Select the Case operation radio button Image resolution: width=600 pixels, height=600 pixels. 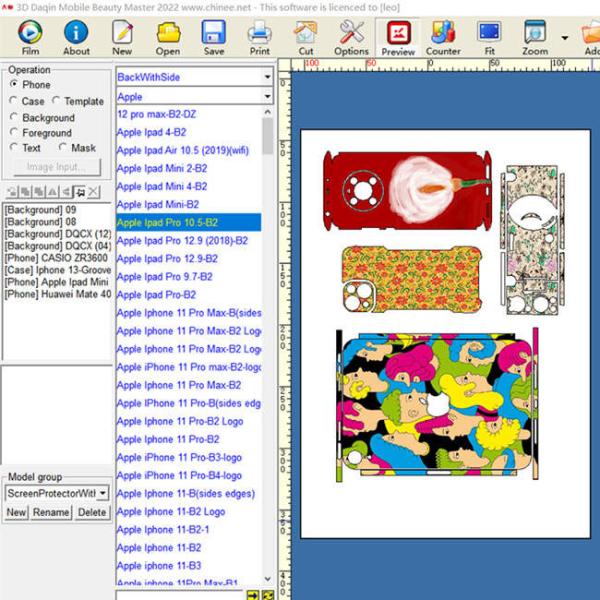pos(13,101)
